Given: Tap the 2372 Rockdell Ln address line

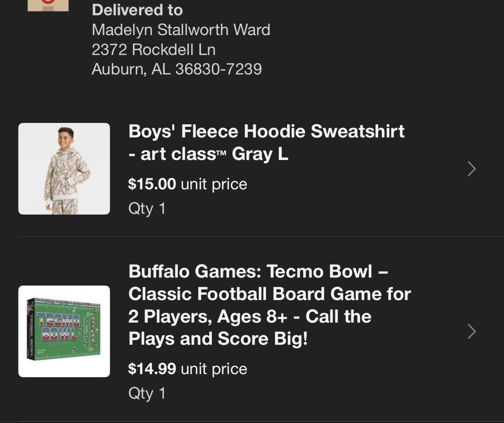Looking at the screenshot, I should 153,50.
